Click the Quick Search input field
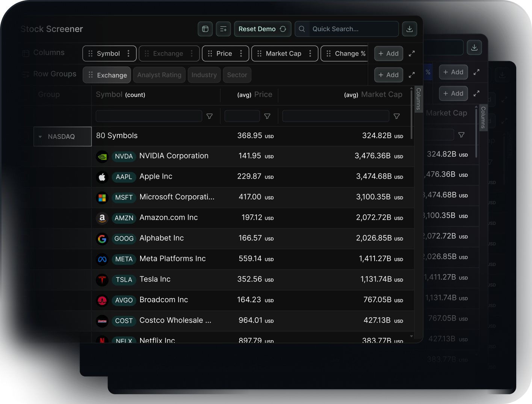 point(346,29)
